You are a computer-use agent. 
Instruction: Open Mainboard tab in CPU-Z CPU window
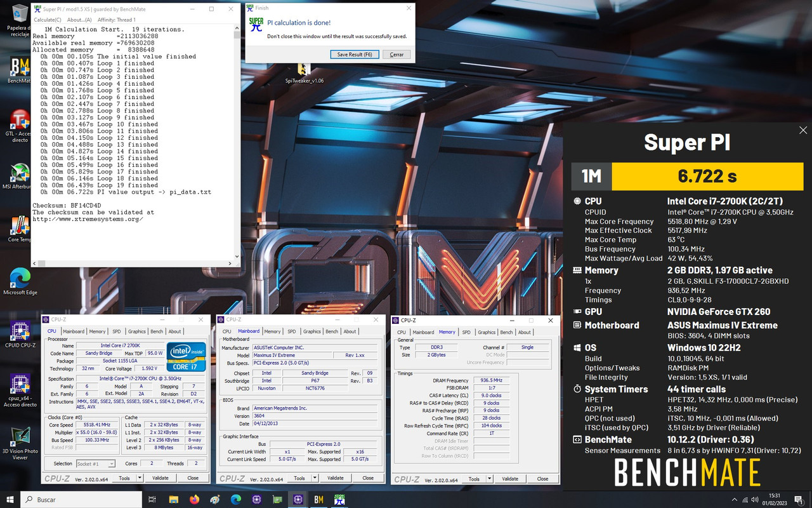74,331
